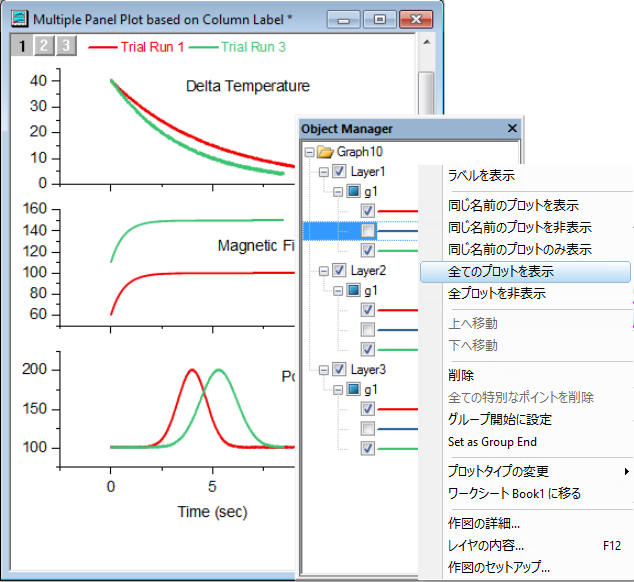Screen dimensions: 634x582
Task: Open レイヤの内容... dialog
Action: point(526,546)
